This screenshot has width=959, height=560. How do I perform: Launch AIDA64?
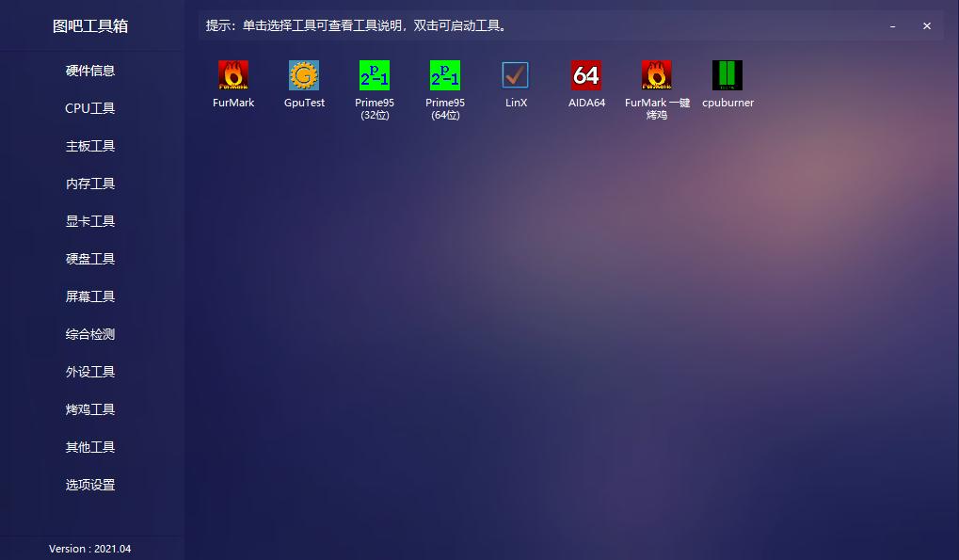[x=585, y=85]
